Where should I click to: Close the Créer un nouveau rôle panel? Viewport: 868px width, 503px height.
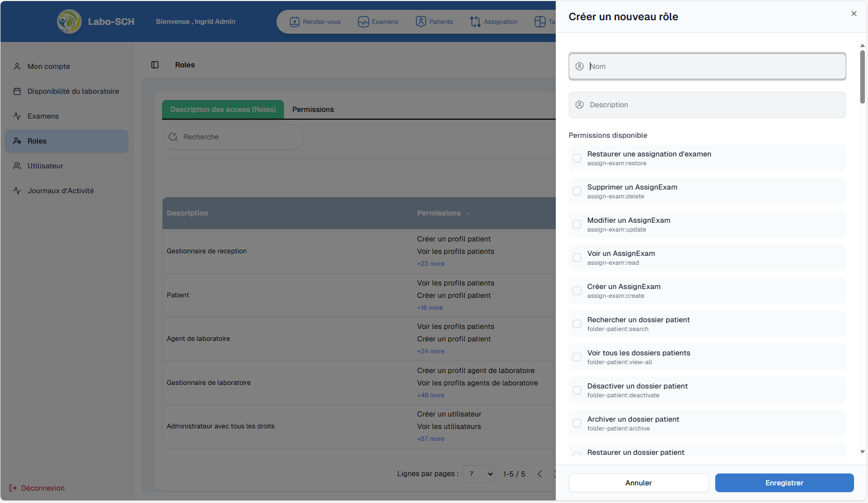click(853, 14)
